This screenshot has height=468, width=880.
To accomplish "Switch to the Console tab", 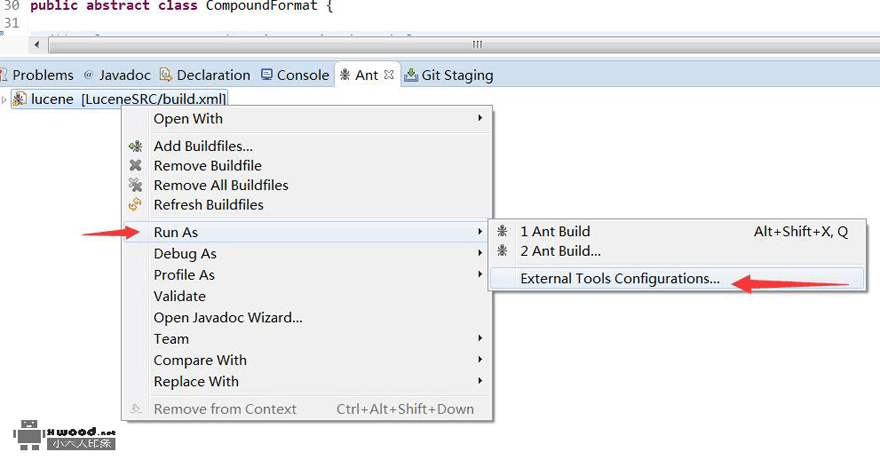I will coord(295,75).
